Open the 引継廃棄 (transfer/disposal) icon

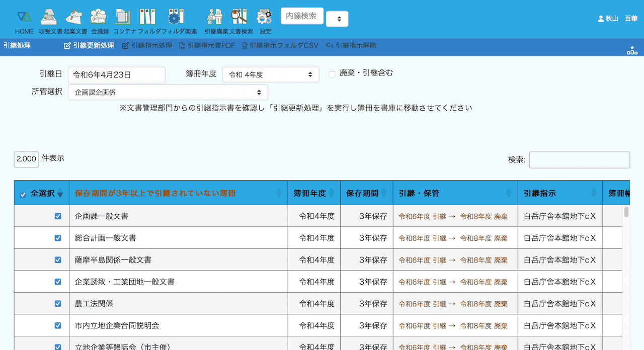[x=215, y=18]
